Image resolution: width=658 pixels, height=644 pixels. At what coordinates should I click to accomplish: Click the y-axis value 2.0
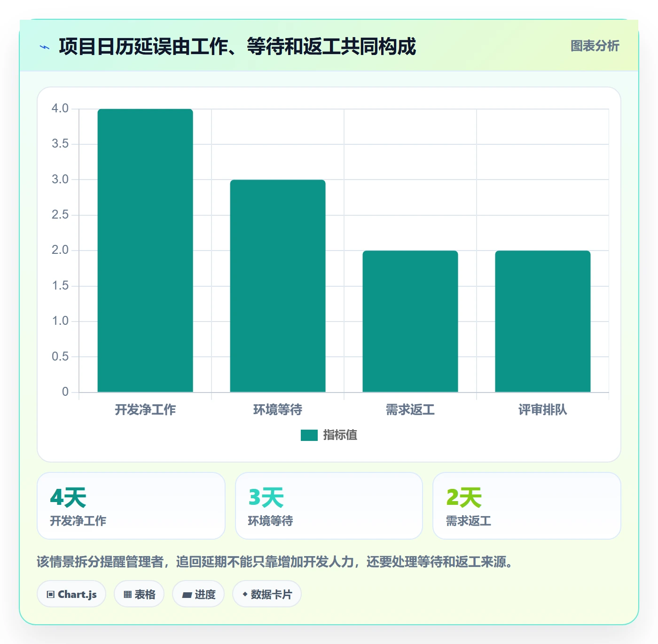(60, 250)
